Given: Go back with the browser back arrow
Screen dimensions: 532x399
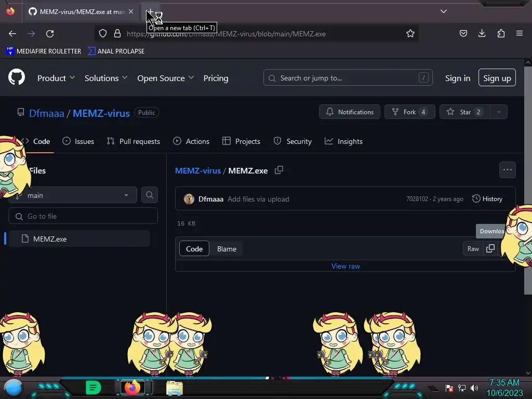Looking at the screenshot, I should [x=12, y=34].
